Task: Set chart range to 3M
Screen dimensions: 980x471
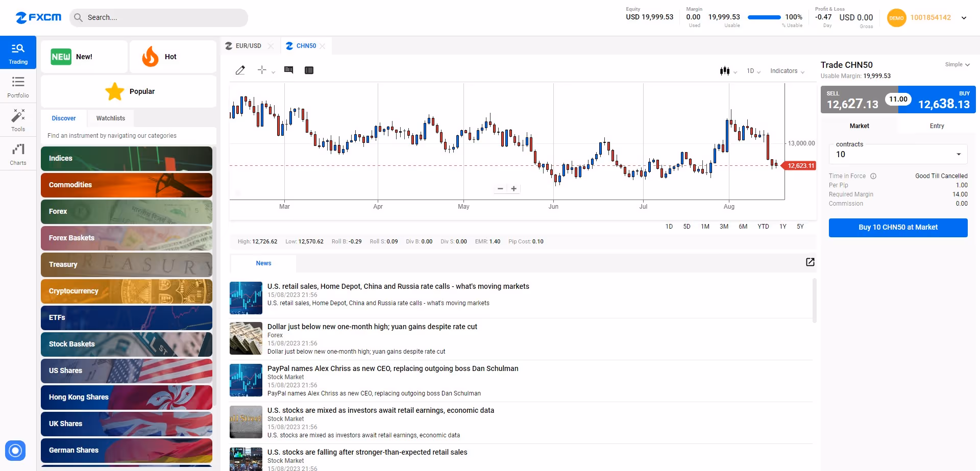Action: 724,227
